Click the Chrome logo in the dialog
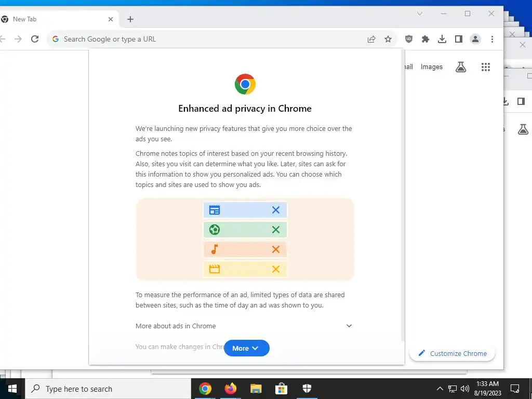This screenshot has height=399, width=532. [x=245, y=84]
